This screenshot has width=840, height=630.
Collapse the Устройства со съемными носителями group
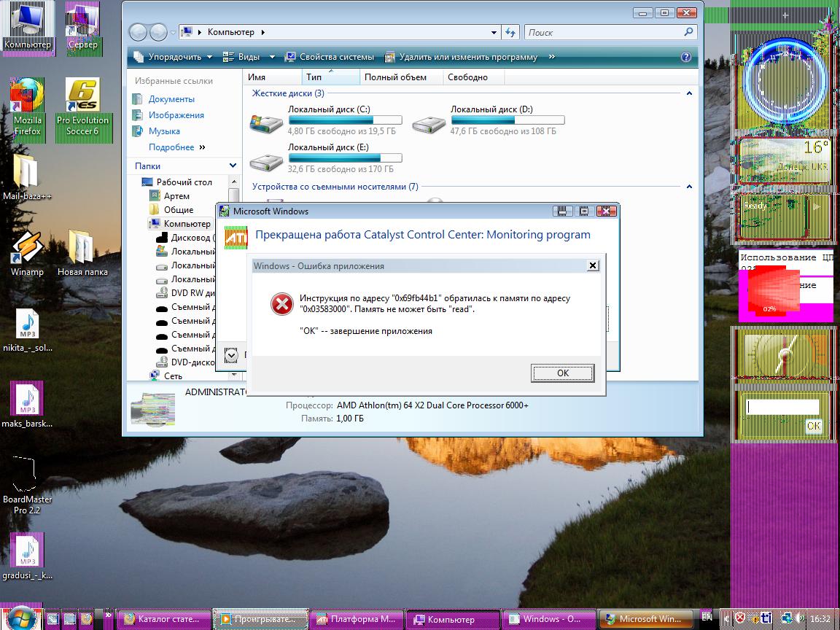(689, 187)
